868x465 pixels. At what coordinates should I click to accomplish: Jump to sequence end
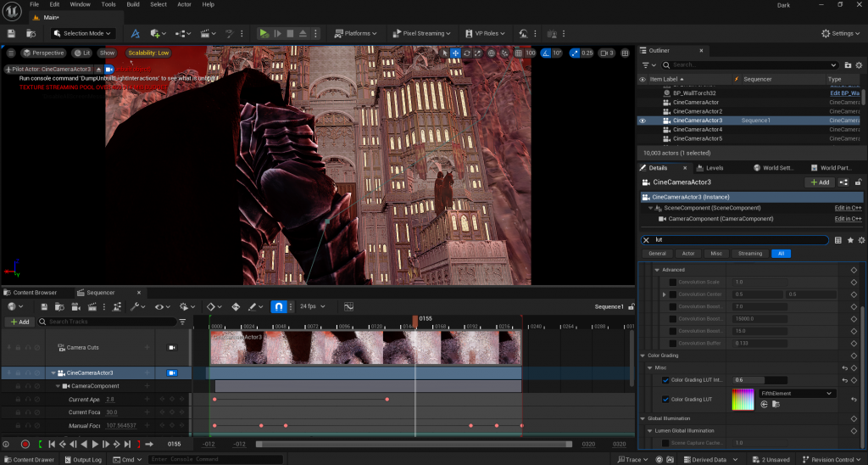(127, 444)
